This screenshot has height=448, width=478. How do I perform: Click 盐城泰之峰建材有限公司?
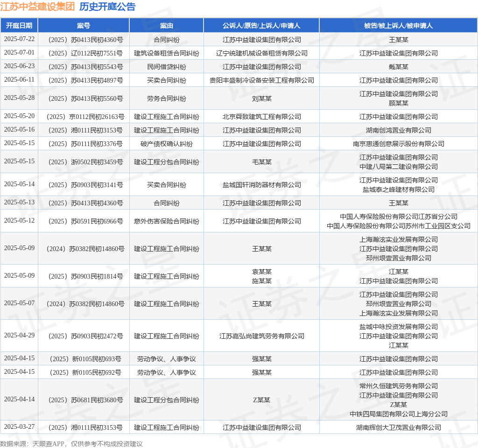pyautogui.click(x=399, y=189)
